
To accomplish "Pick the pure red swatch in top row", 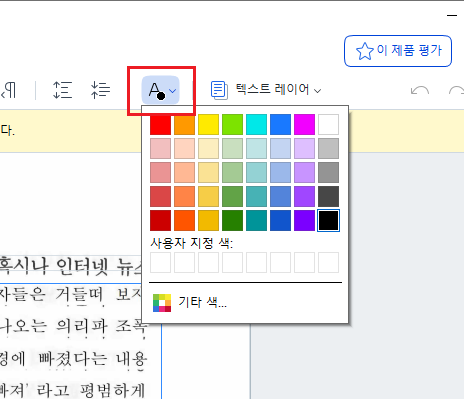I will click(160, 124).
